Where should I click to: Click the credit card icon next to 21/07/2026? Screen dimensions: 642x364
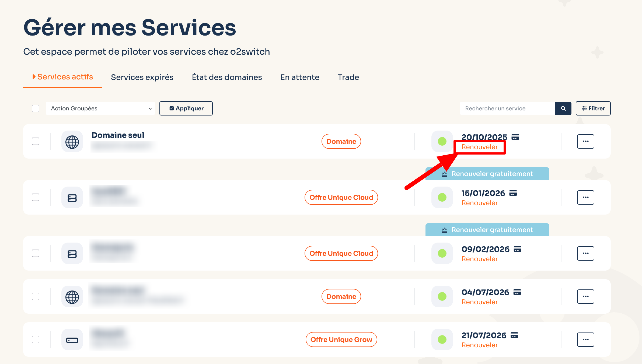[x=514, y=335]
